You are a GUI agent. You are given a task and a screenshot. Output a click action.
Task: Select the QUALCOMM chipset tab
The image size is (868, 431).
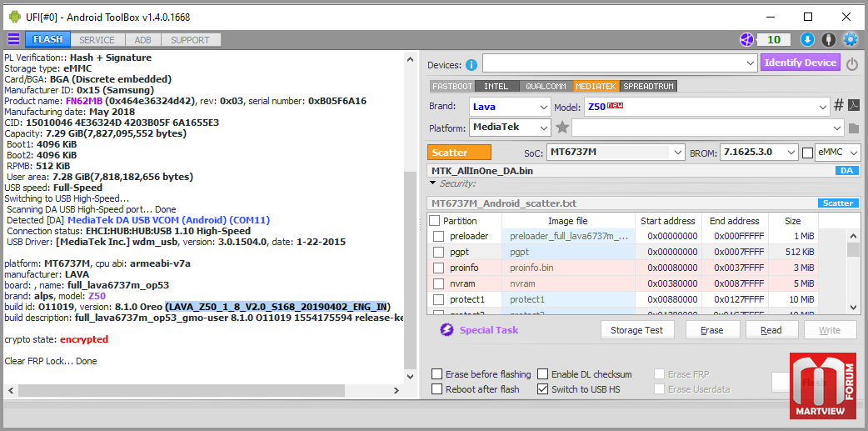pos(546,87)
